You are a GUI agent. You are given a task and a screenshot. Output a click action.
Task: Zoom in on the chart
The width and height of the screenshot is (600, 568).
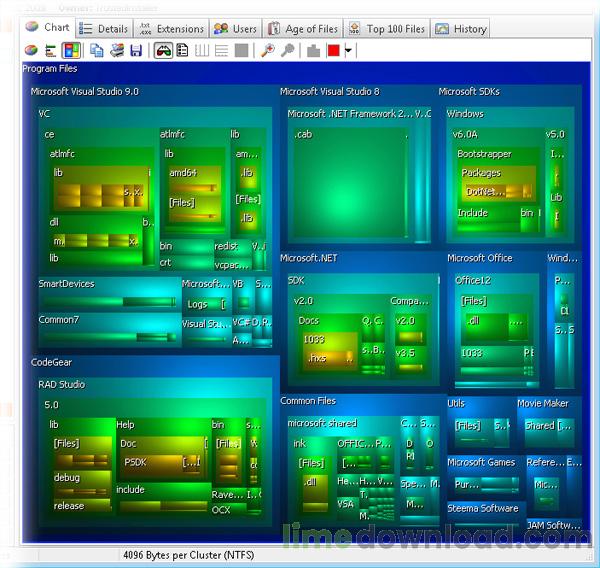coord(267,50)
